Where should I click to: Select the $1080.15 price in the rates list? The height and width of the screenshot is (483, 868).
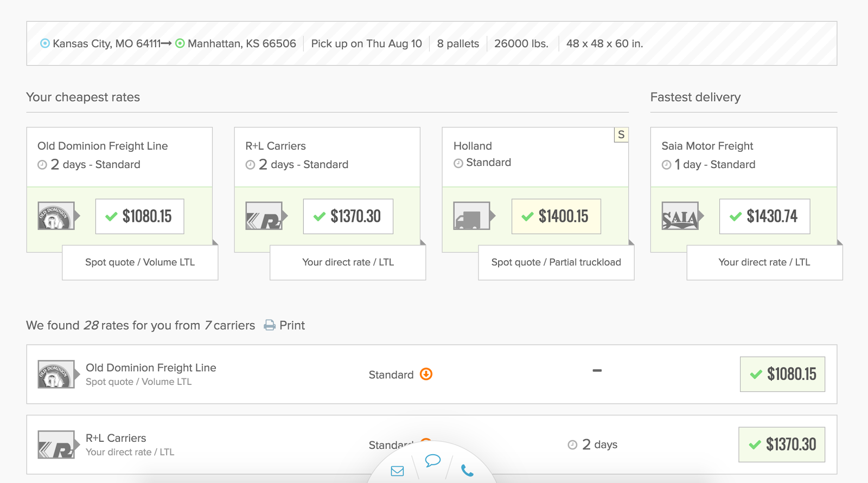point(782,374)
